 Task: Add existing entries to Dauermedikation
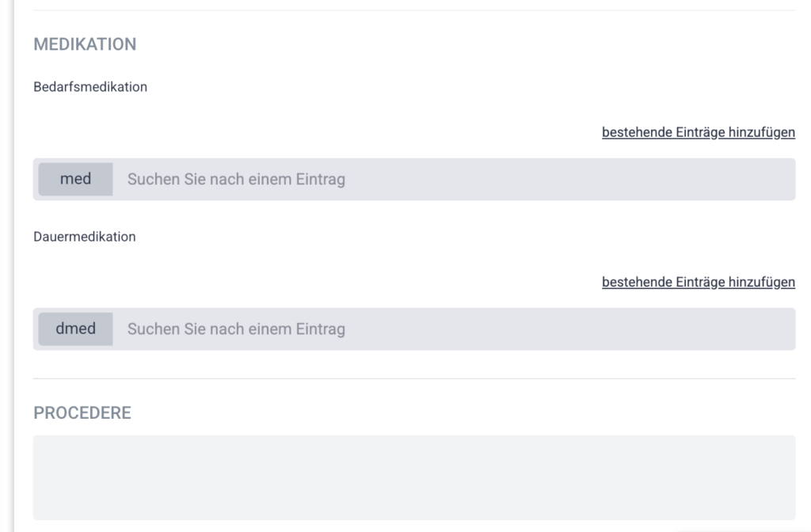[698, 282]
